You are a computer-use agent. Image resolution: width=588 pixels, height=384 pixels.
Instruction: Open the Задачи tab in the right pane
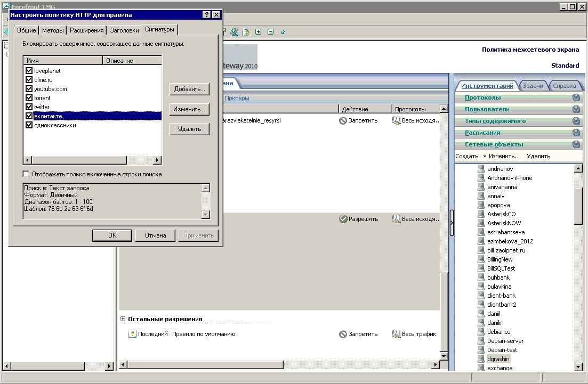[x=533, y=86]
